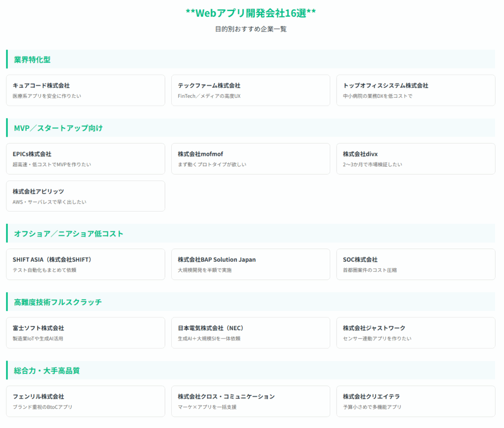
Task: Select the 株式会社mofmof card
Action: click(251, 159)
